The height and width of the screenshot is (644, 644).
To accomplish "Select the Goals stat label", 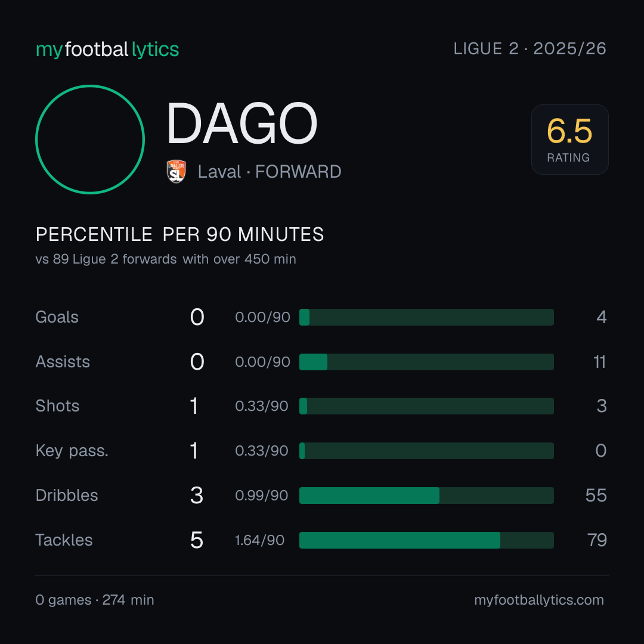I will (x=57, y=317).
